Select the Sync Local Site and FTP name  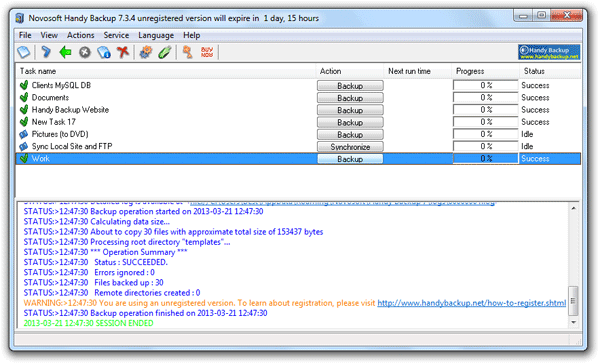pyautogui.click(x=72, y=146)
